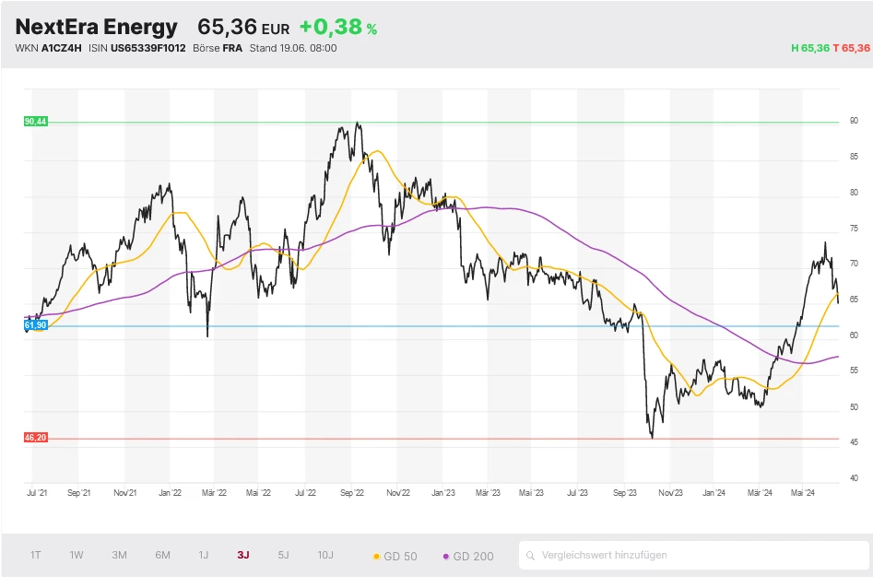The height and width of the screenshot is (588, 873).
Task: Click the NextEra Energy title
Action: [96, 27]
